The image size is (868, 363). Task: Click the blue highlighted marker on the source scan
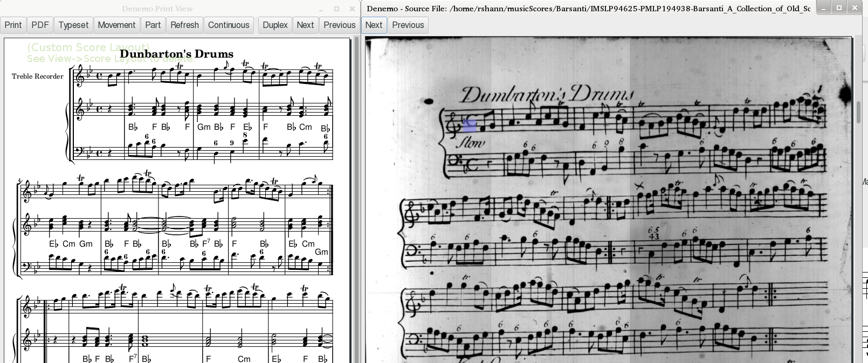[x=470, y=125]
